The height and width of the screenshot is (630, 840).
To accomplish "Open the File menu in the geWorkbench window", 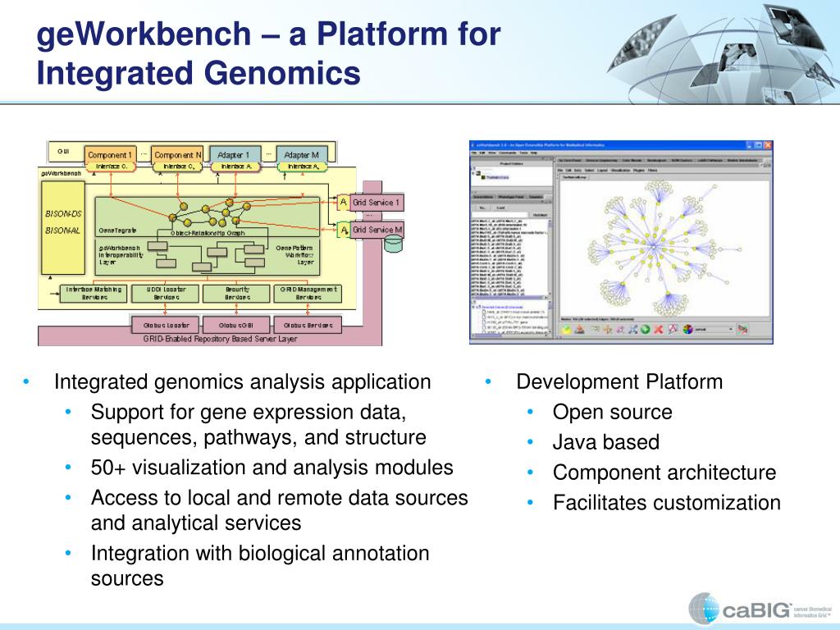I will click(x=473, y=153).
